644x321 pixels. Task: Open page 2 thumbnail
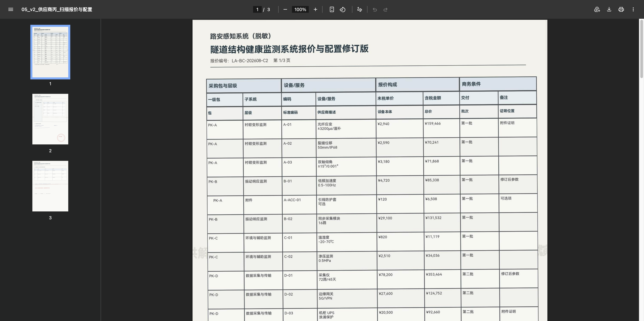(x=50, y=119)
